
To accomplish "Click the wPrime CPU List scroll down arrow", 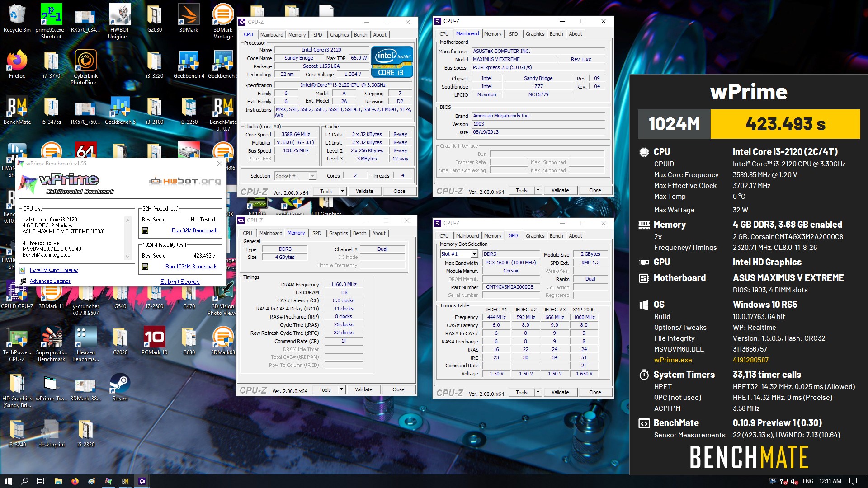I will tap(127, 257).
